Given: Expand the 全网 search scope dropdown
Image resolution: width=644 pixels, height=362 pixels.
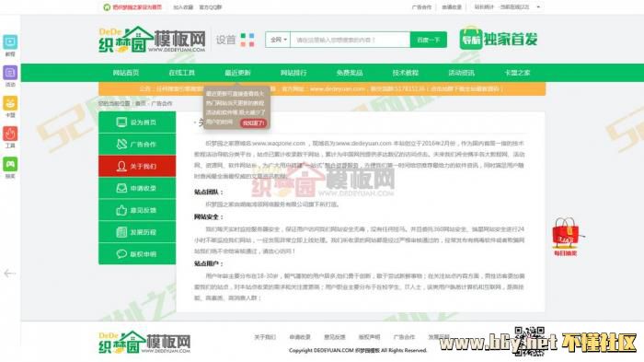Looking at the screenshot, I should [x=278, y=40].
